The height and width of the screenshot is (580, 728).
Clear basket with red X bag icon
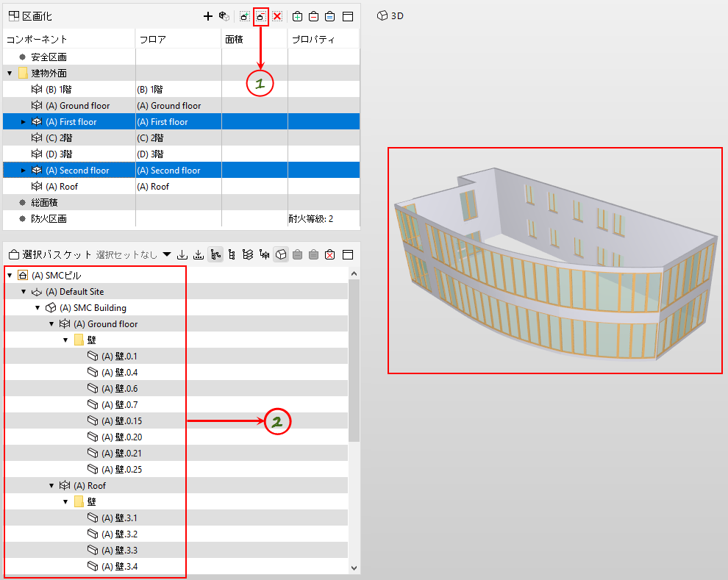click(x=330, y=254)
